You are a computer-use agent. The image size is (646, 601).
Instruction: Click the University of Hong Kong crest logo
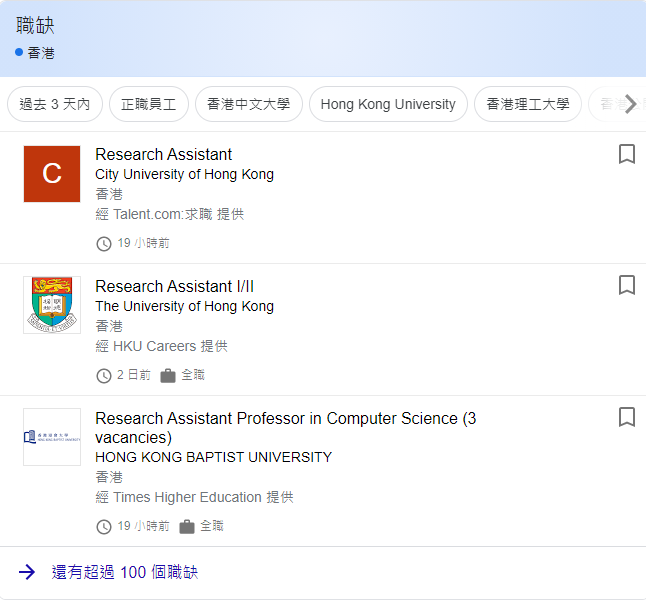pos(52,305)
